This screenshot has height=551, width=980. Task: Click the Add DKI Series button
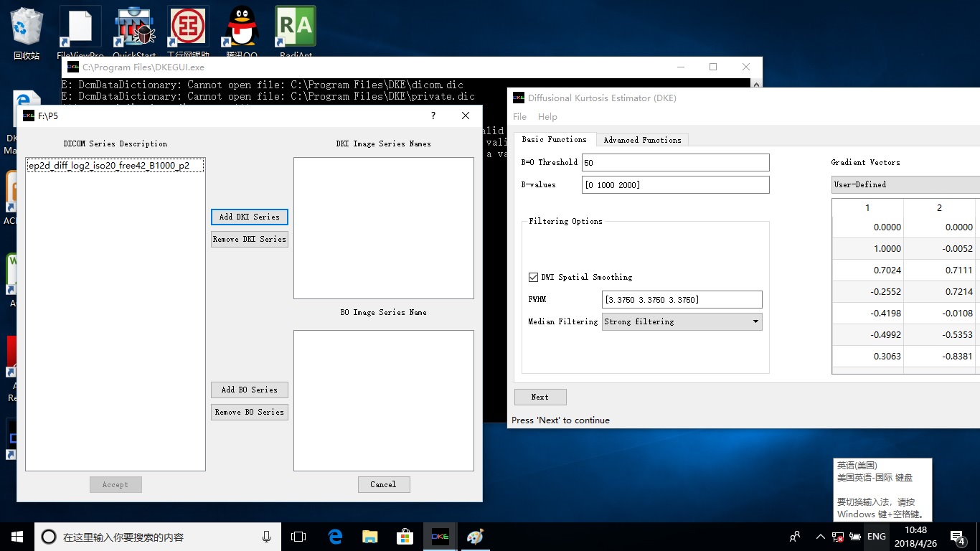(x=250, y=217)
